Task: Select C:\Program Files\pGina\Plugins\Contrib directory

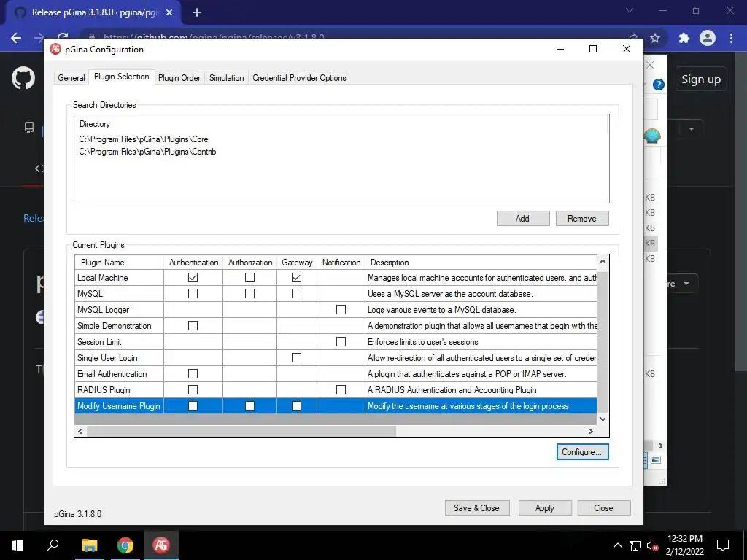Action: [x=147, y=152]
